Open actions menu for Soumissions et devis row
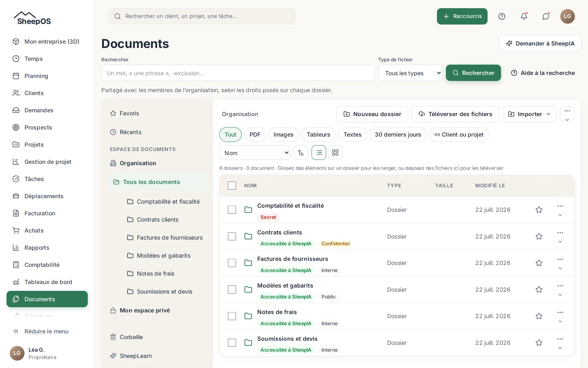This screenshot has height=368, width=588. [560, 343]
